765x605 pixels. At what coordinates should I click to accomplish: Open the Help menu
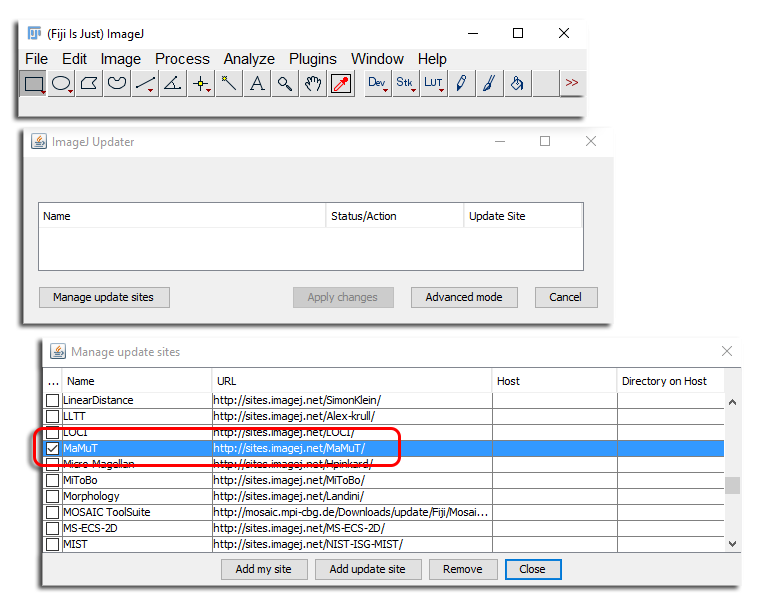click(432, 59)
